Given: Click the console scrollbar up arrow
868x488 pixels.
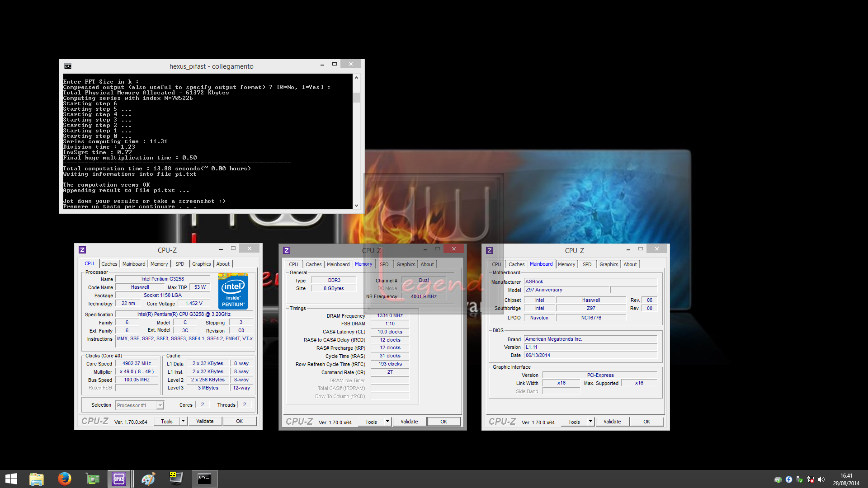Looking at the screenshot, I should 356,78.
